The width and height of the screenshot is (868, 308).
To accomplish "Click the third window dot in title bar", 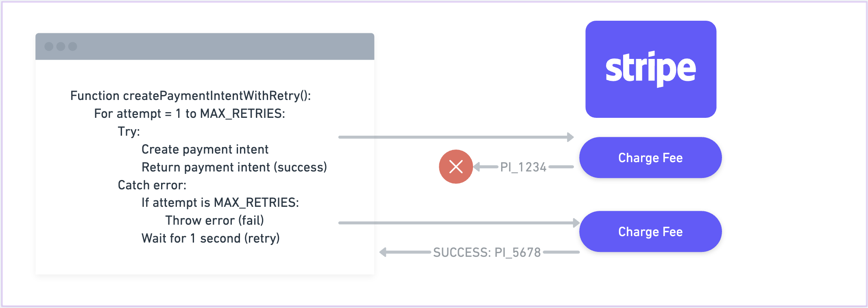I will coord(72,46).
